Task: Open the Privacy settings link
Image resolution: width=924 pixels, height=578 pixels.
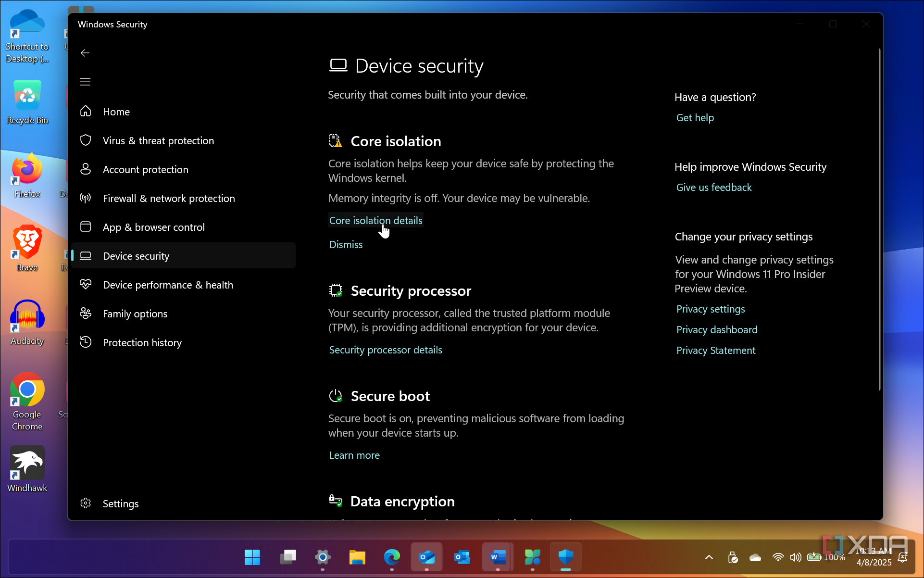Action: [711, 309]
